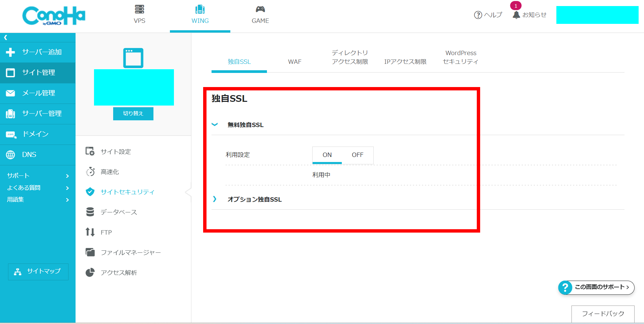Select the 独自SSL tab
This screenshot has height=324, width=644.
[239, 62]
